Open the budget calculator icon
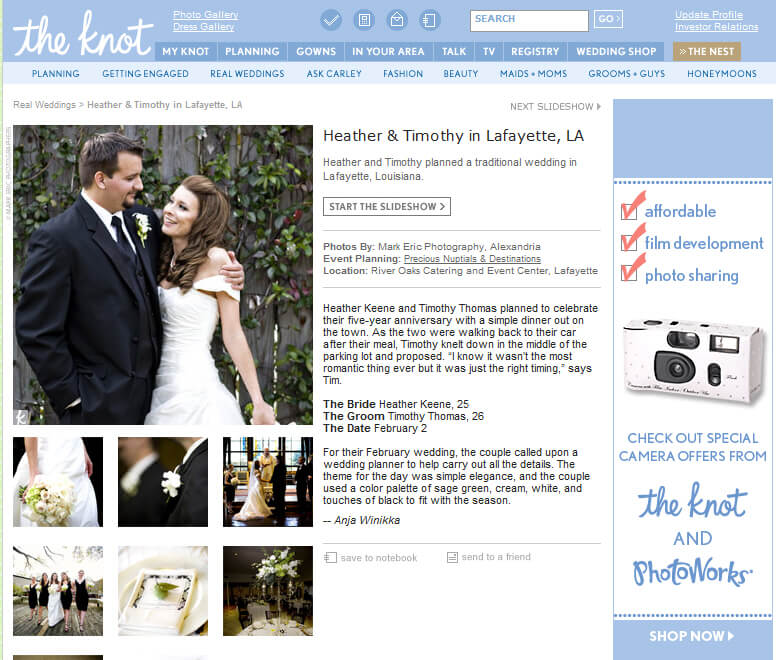Image resolution: width=776 pixels, height=660 pixels. coord(364,20)
